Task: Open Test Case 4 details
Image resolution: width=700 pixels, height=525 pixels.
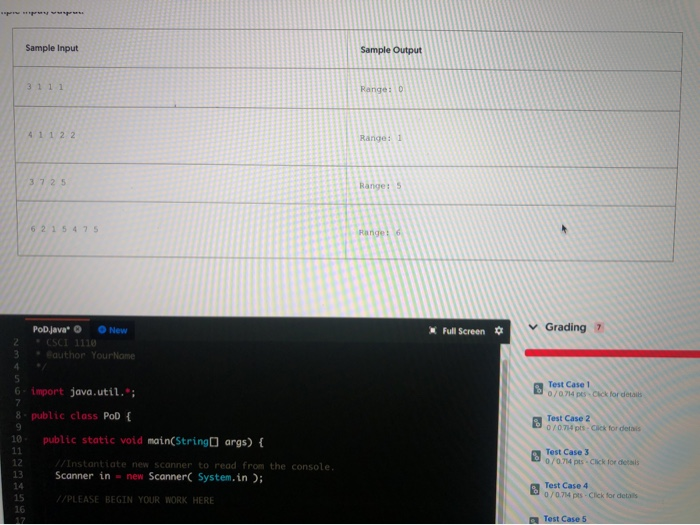Action: [566, 485]
